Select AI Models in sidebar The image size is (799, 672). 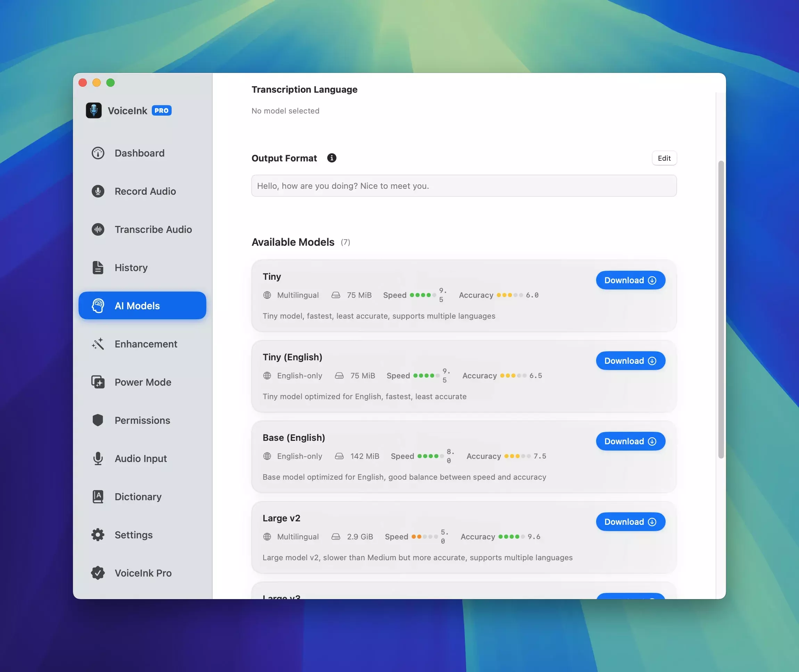(x=142, y=305)
